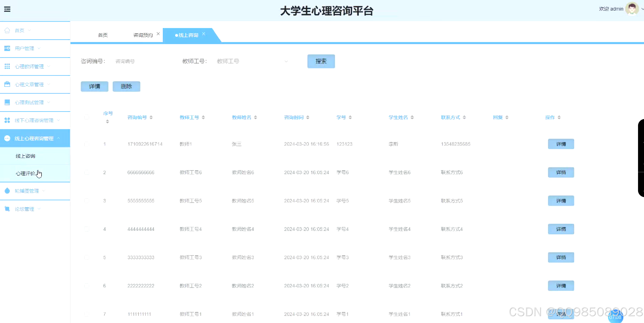Switch to the 咨询预约 tab

[x=143, y=35]
